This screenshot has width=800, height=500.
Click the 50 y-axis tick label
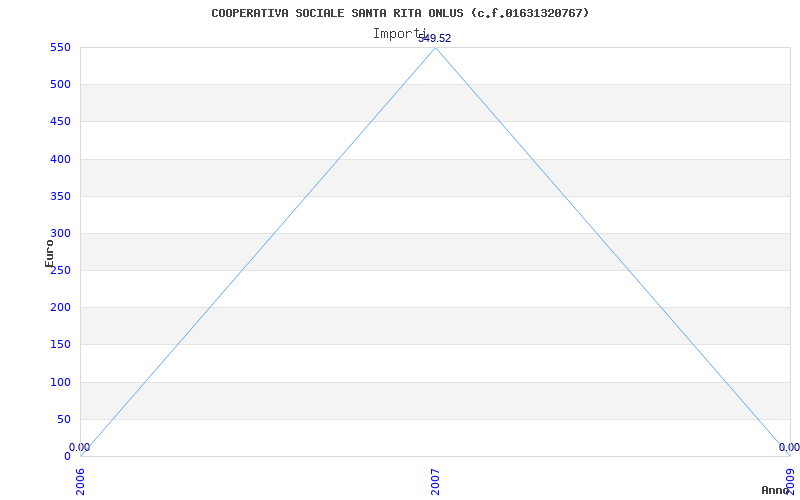tap(64, 419)
